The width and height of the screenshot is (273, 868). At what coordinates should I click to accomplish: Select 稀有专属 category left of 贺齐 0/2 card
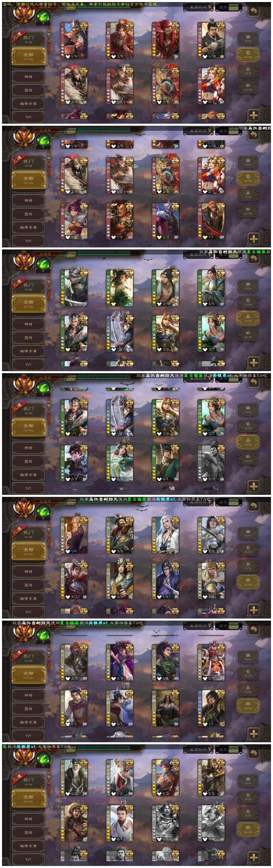coord(28,475)
